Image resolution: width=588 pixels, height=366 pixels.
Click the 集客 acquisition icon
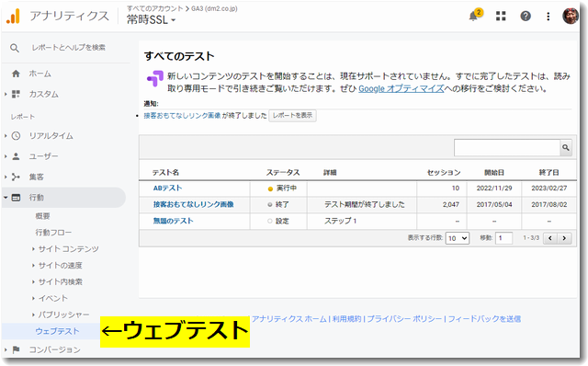[x=16, y=177]
